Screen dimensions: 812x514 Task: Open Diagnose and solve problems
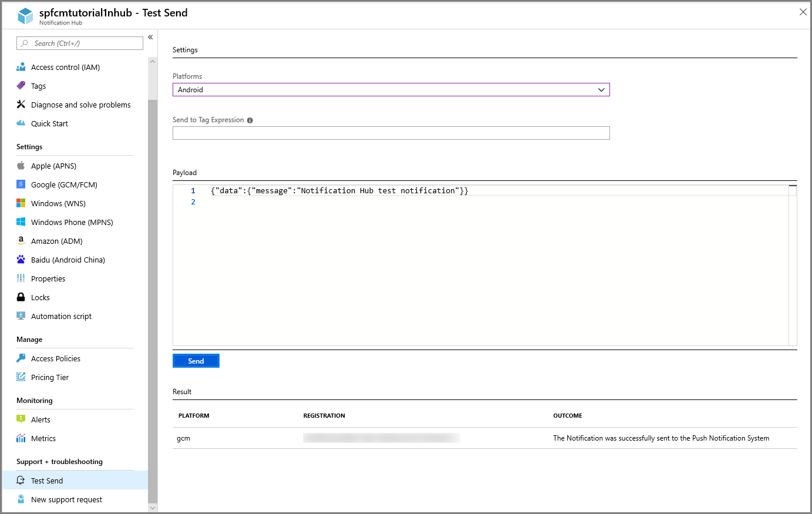coord(80,105)
